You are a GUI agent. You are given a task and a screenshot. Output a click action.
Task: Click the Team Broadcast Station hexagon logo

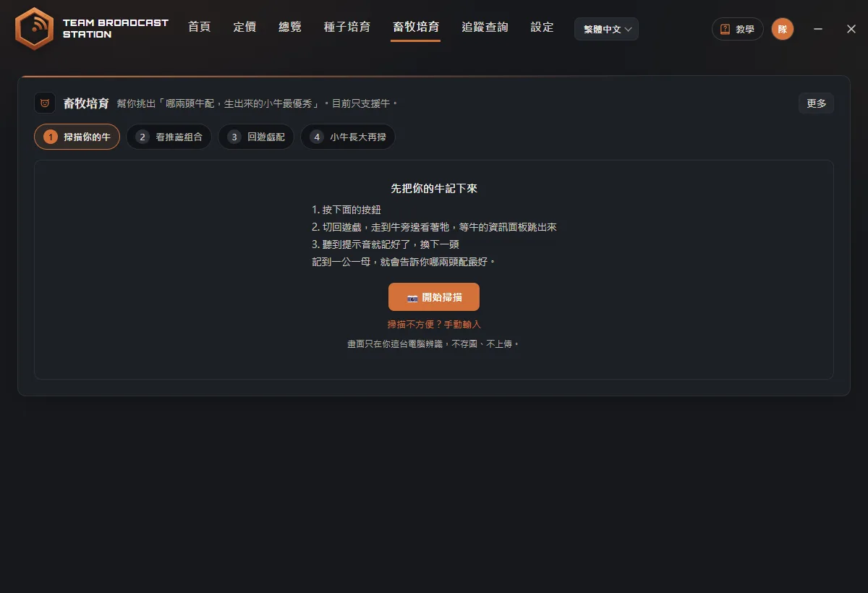pos(34,29)
